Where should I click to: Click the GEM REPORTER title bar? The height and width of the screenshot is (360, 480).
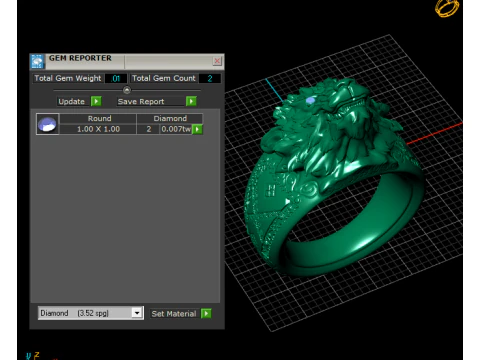128,61
